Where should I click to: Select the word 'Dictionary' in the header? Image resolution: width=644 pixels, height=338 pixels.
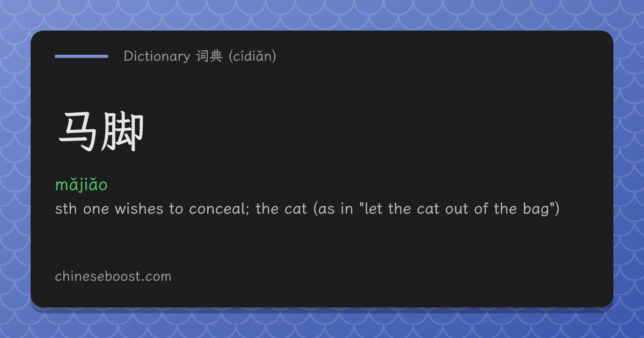point(157,56)
